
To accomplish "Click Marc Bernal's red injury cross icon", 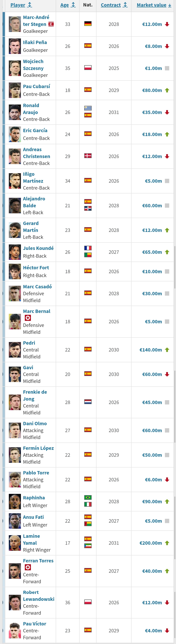I will click(x=28, y=318).
